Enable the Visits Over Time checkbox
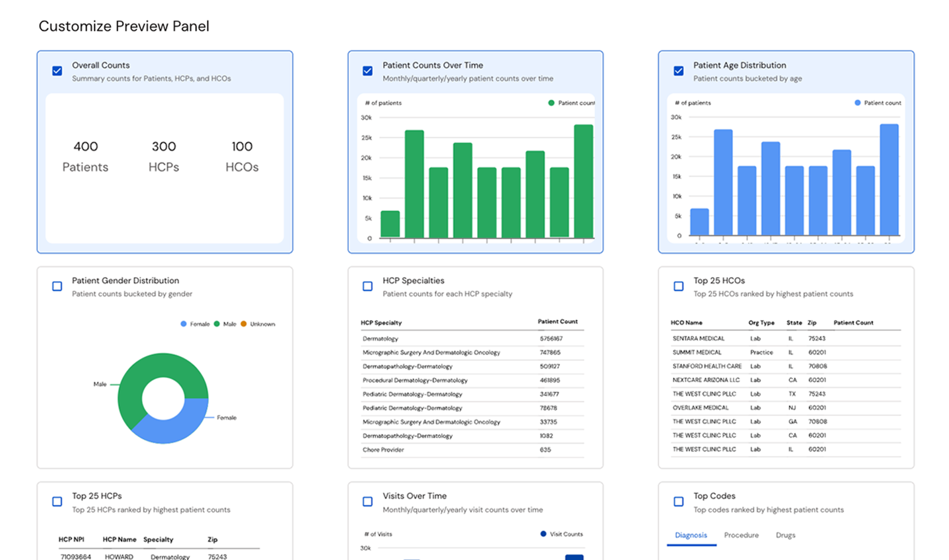 (x=368, y=502)
